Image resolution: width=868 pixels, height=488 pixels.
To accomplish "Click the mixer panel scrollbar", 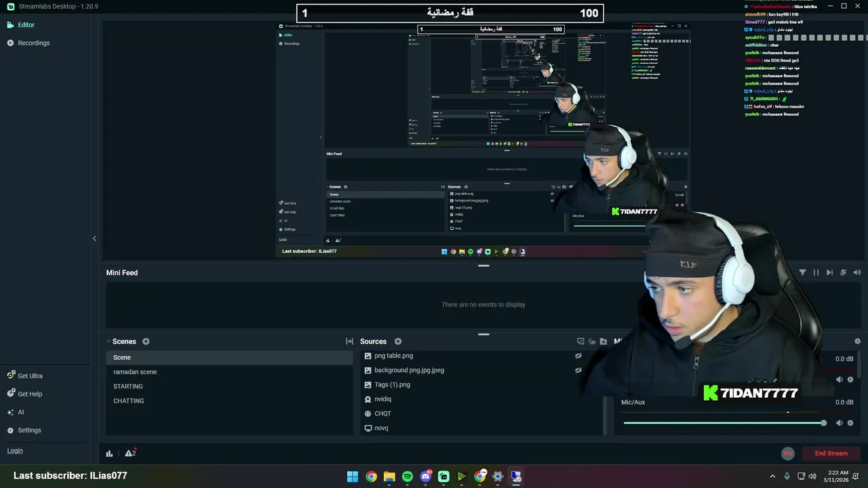I will point(860,365).
